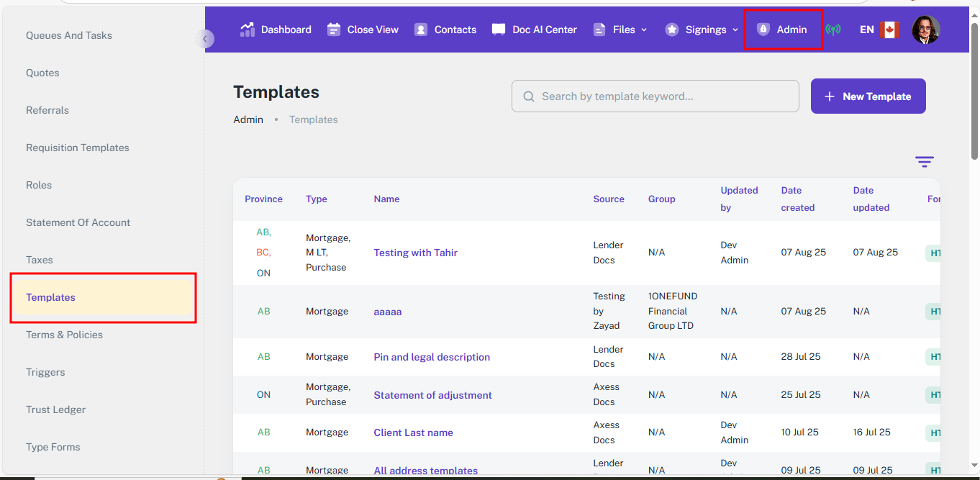Screen dimensions: 980x480
Task: Click the Contacts person icon
Action: click(422, 30)
